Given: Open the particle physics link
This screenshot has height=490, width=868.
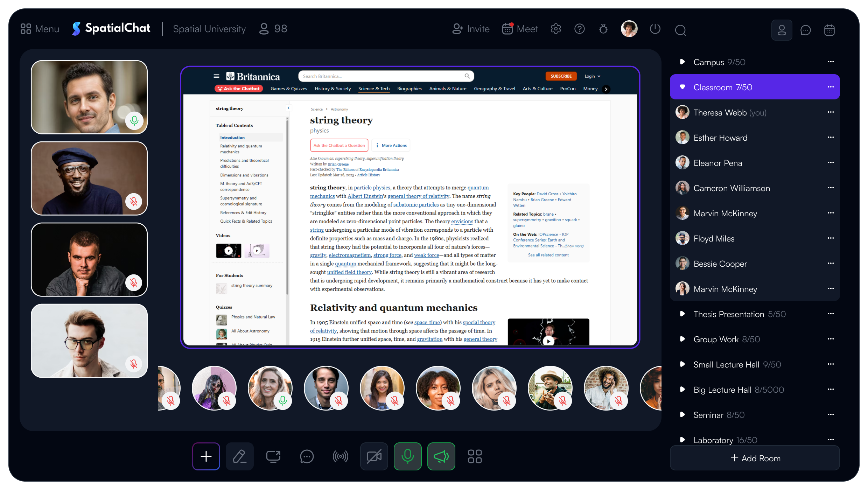Looking at the screenshot, I should pyautogui.click(x=372, y=188).
